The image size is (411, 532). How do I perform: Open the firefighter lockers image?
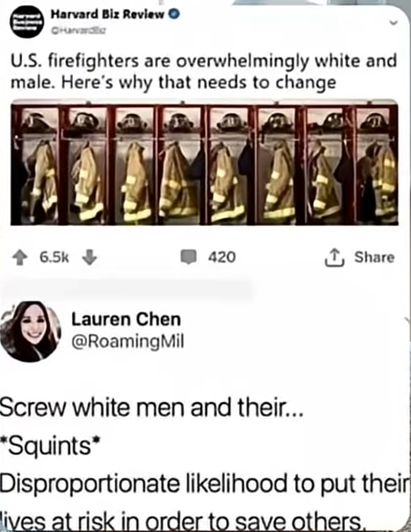click(205, 163)
